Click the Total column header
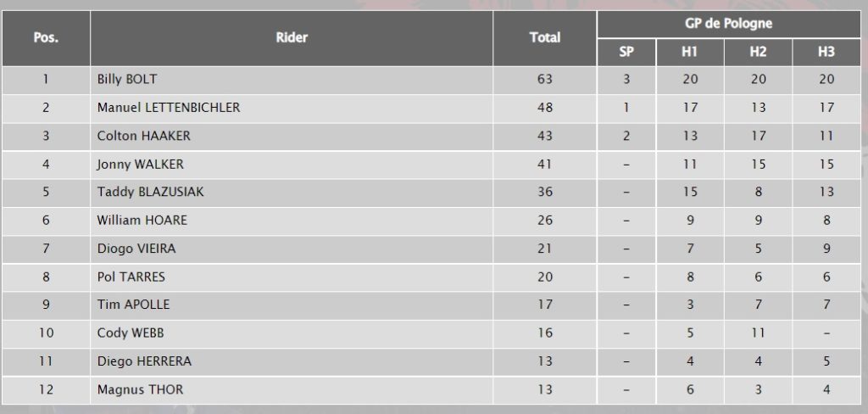This screenshot has height=414, width=868. (544, 38)
